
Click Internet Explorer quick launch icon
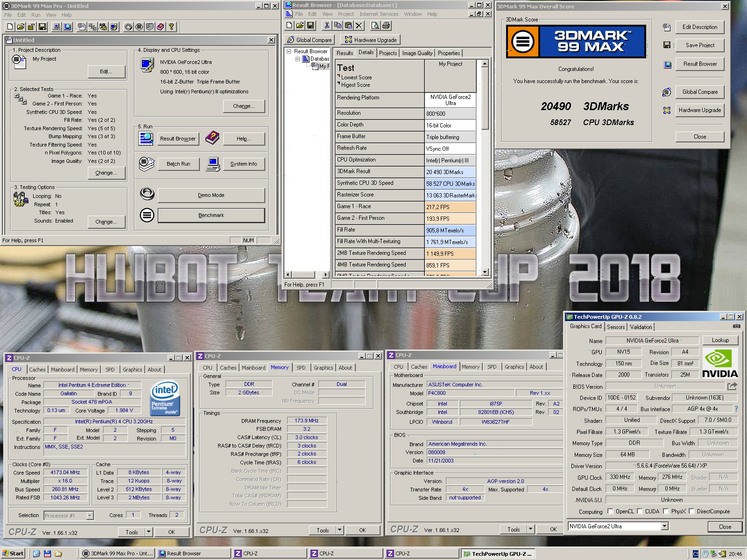[x=36, y=553]
